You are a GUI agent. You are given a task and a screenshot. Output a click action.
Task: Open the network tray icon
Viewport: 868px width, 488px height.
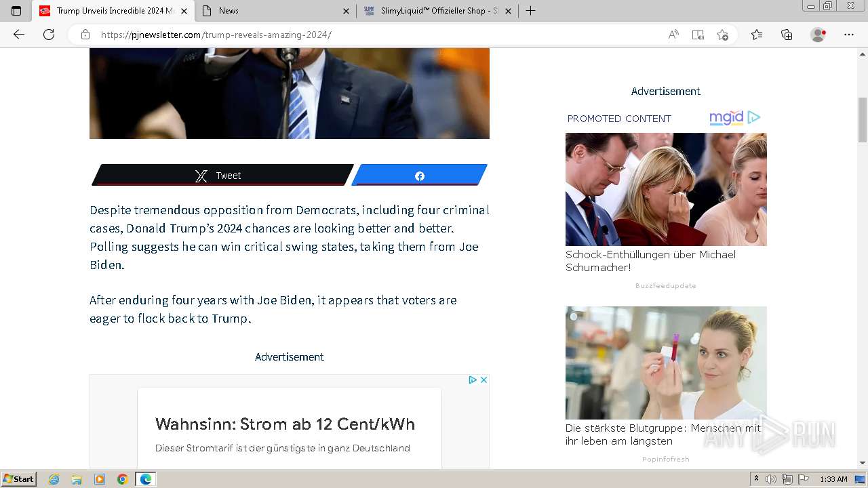click(787, 479)
